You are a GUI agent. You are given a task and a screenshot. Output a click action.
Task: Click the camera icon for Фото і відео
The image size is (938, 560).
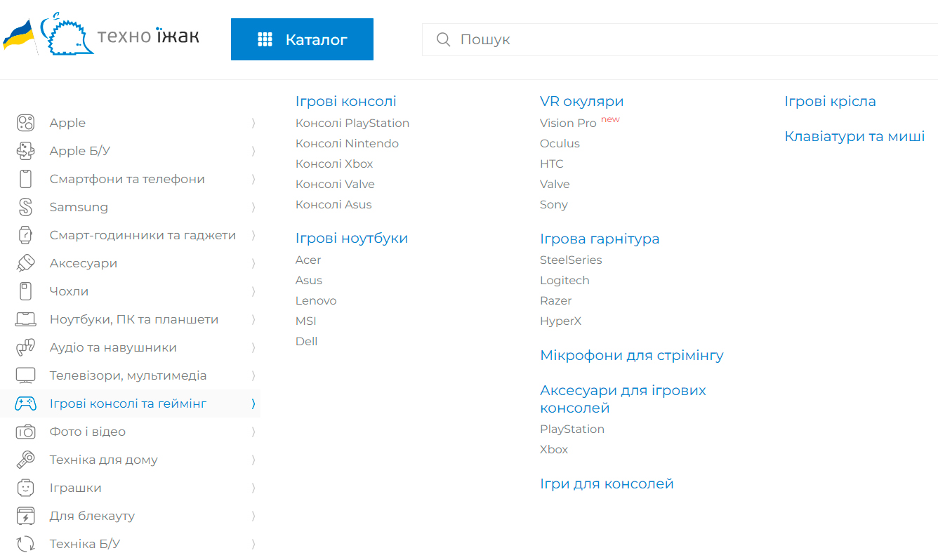25,432
